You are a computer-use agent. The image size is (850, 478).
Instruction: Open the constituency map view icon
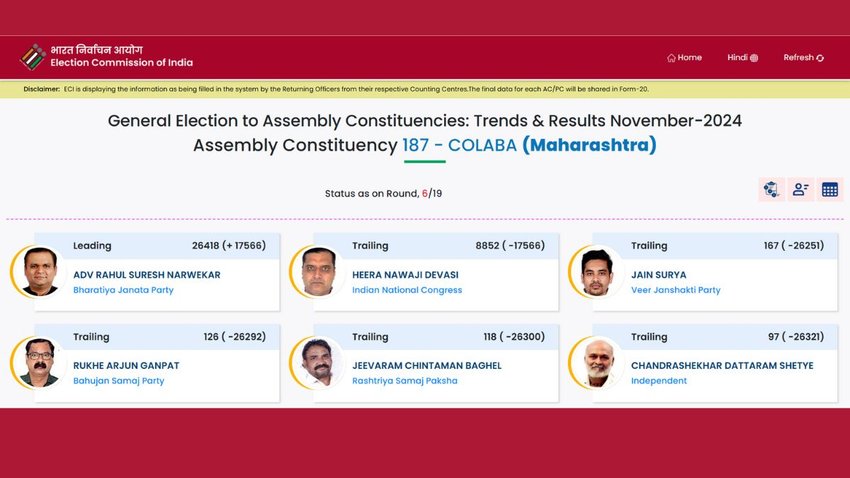point(771,189)
